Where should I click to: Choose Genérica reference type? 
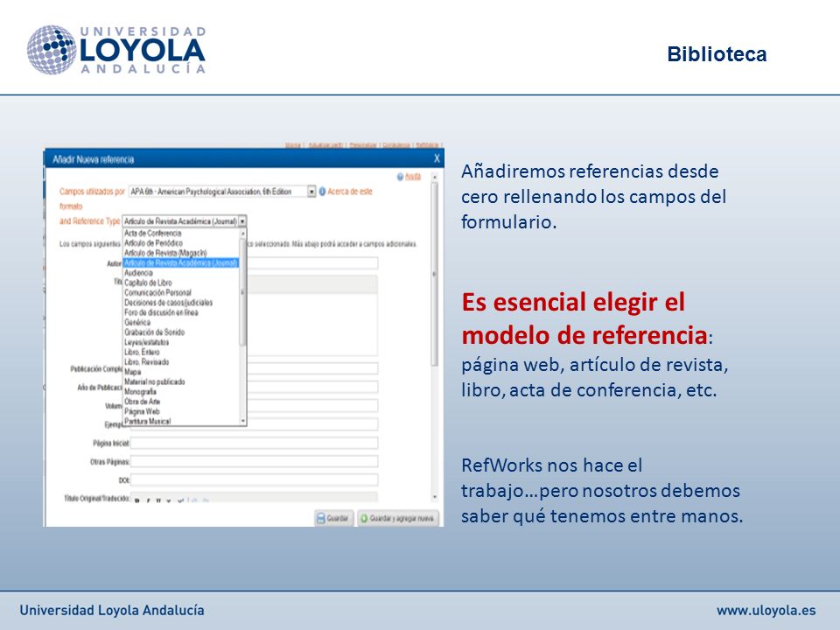137,323
